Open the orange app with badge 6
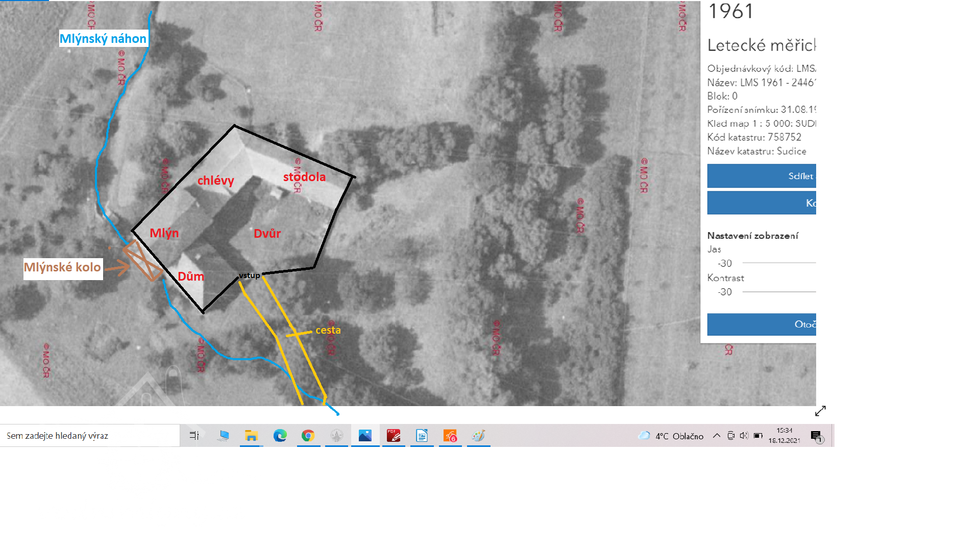Viewport: 980px width, 551px height. tap(450, 436)
